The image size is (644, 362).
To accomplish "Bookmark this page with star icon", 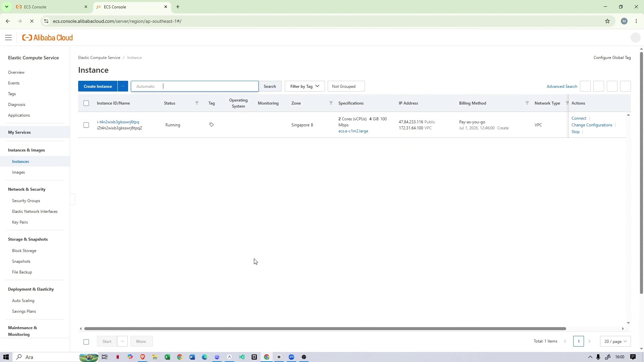I will [x=607, y=21].
